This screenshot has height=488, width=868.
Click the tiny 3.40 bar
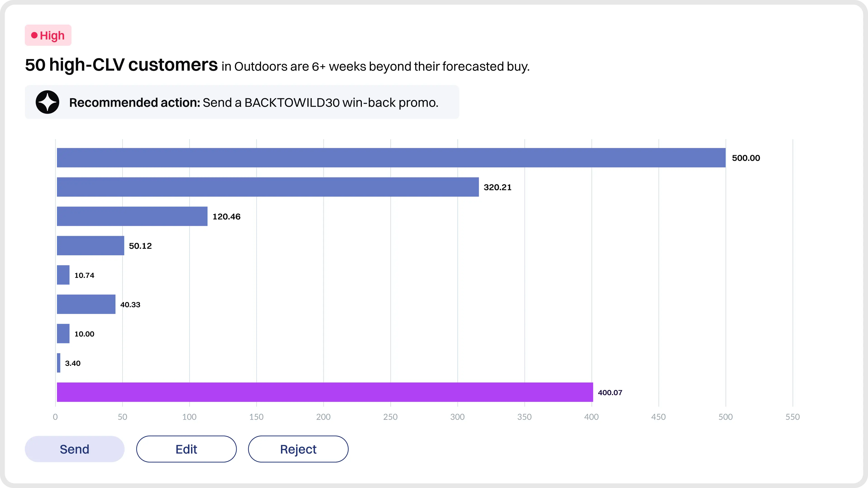(x=59, y=363)
